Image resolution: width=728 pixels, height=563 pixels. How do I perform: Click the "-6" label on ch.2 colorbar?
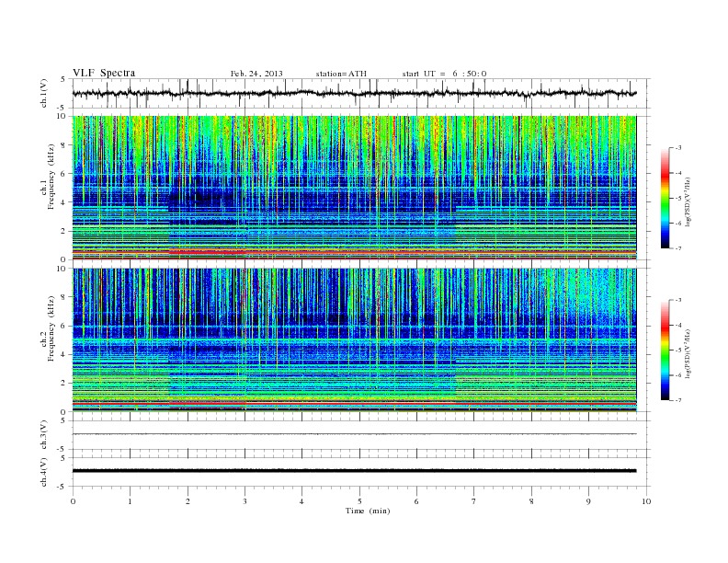(x=677, y=375)
